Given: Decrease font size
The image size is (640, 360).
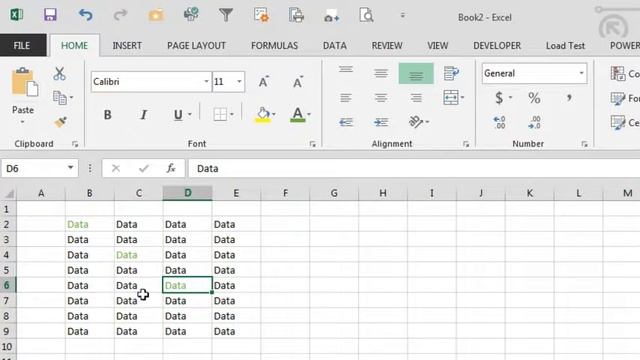Looking at the screenshot, I should (298, 82).
